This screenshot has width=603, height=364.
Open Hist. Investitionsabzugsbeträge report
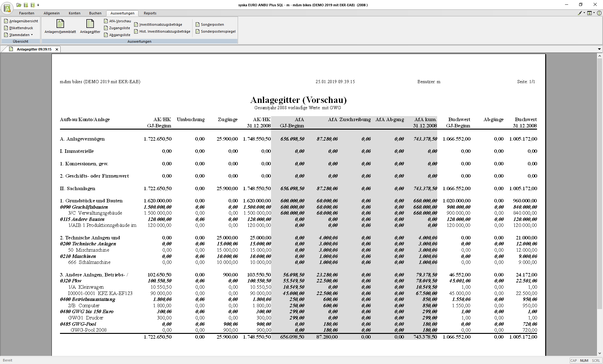coord(162,31)
